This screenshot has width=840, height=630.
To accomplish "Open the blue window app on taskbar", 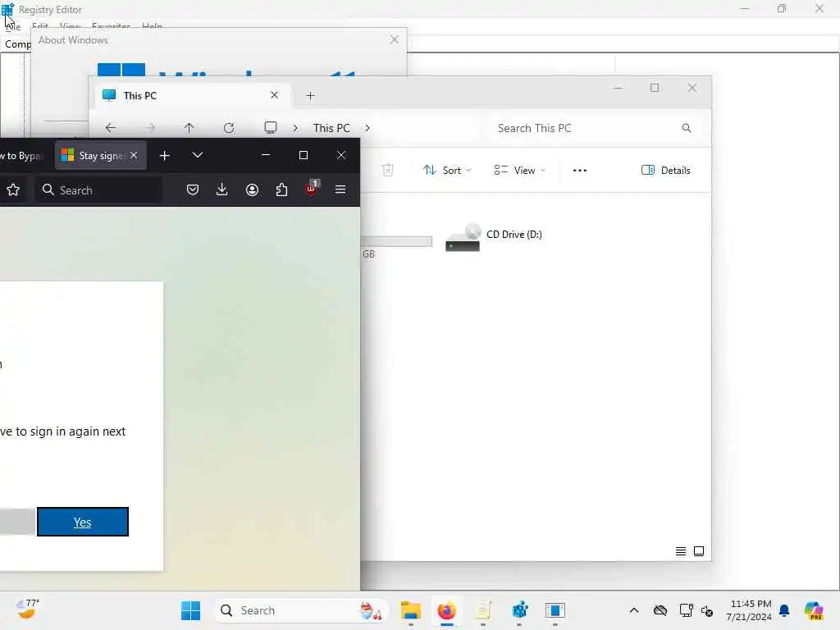I will (x=555, y=610).
